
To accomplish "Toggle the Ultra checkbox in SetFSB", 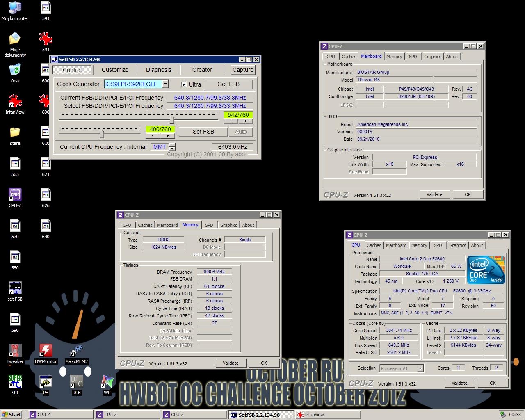I will (184, 84).
